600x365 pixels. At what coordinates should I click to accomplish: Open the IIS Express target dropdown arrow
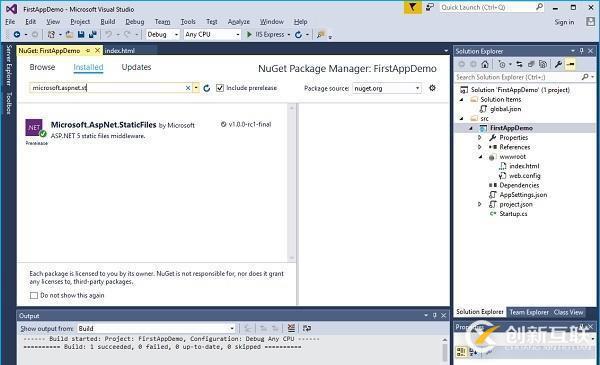(x=289, y=35)
